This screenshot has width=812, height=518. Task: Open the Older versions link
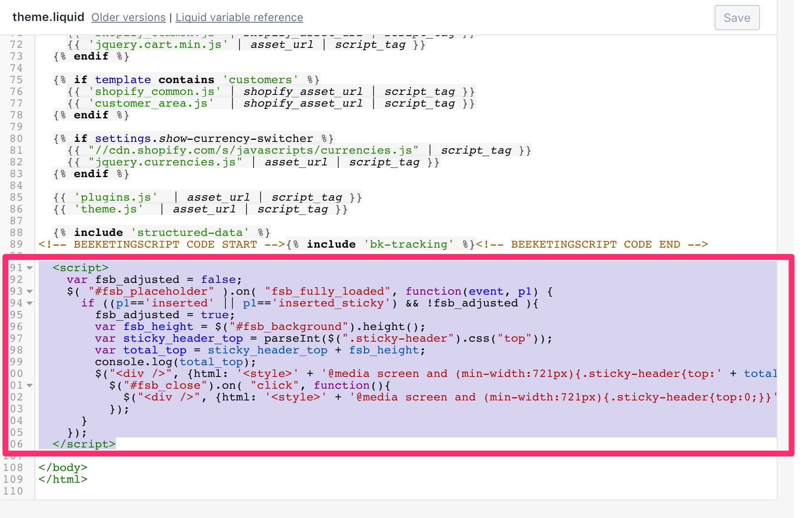click(128, 17)
